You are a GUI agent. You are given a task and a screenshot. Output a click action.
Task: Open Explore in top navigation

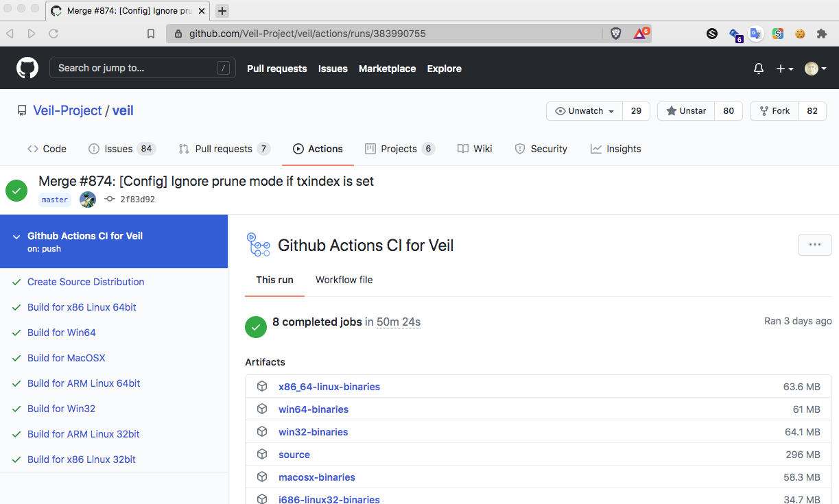point(444,69)
